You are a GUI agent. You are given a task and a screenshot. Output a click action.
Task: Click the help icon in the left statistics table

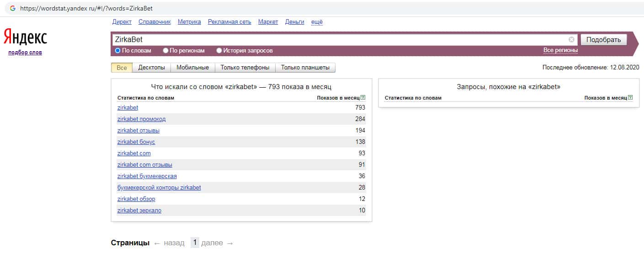coord(363,98)
